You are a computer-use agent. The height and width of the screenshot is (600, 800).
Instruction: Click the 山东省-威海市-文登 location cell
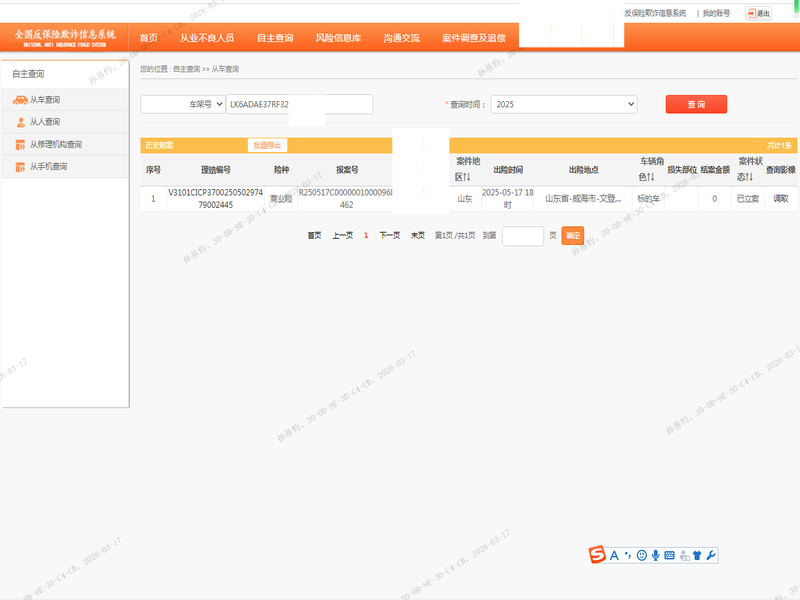(583, 198)
